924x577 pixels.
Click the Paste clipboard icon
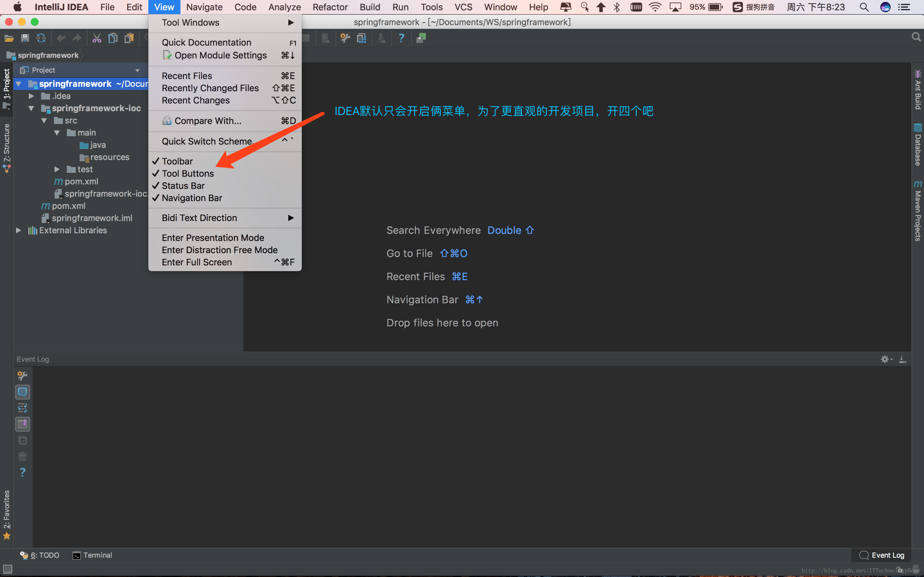click(x=129, y=38)
